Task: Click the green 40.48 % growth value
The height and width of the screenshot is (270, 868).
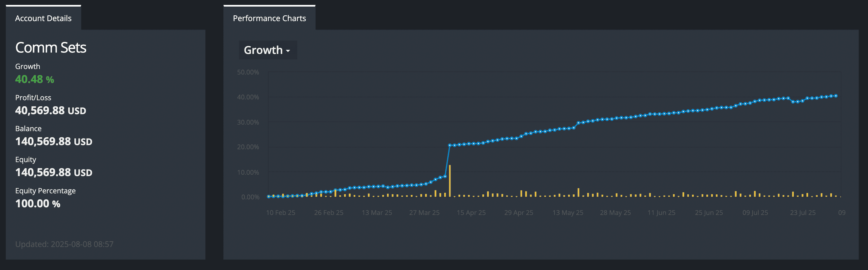Action: (34, 79)
